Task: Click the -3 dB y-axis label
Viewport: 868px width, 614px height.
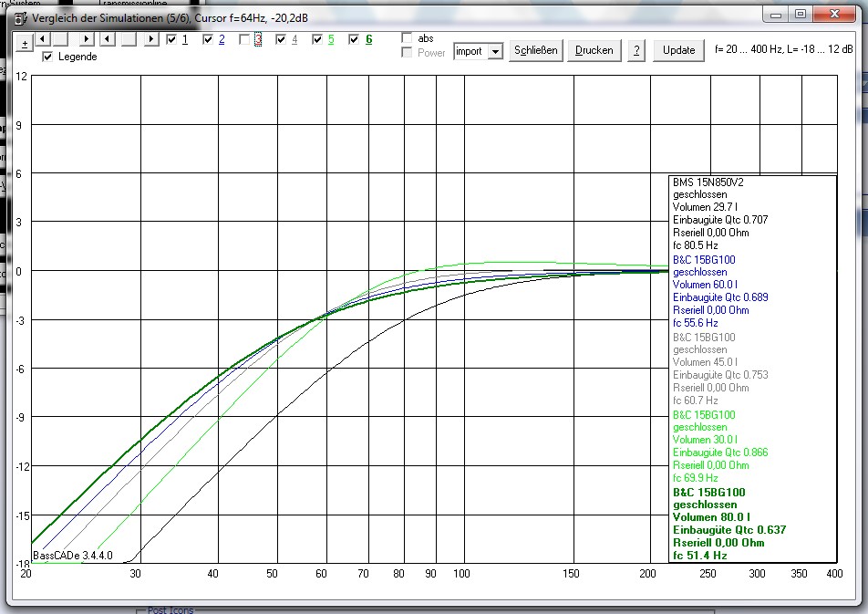Action: [19, 321]
